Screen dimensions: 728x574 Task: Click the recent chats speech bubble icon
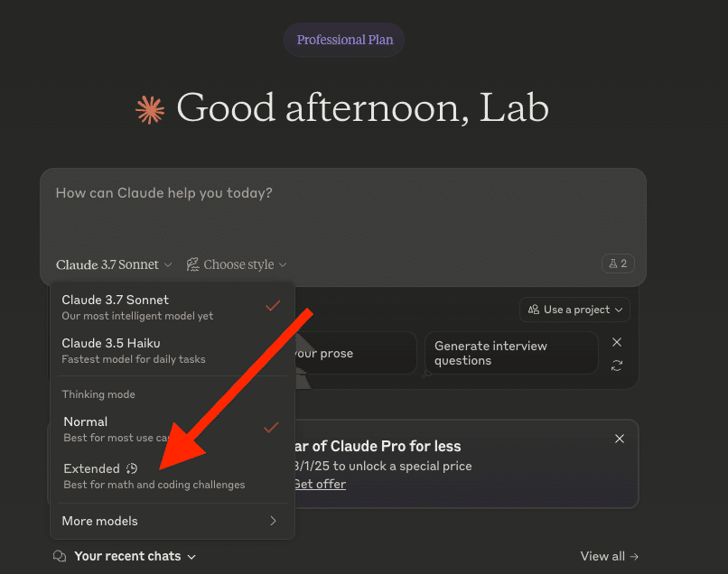tap(61, 556)
